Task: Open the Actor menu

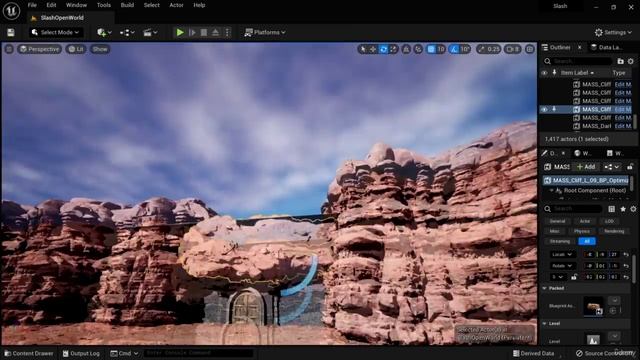Action: tap(176, 5)
